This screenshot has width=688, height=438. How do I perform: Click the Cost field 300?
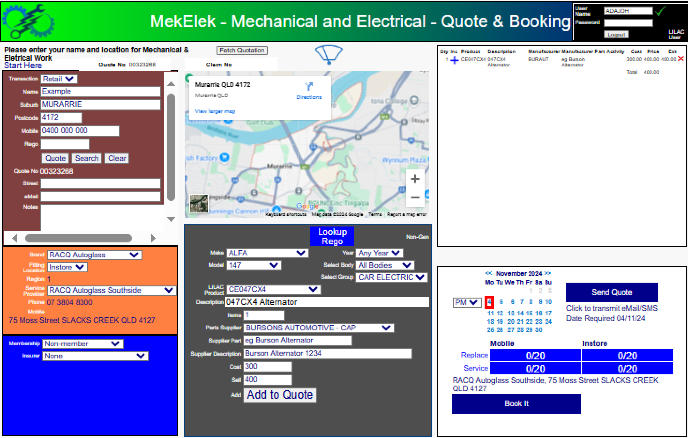point(267,366)
